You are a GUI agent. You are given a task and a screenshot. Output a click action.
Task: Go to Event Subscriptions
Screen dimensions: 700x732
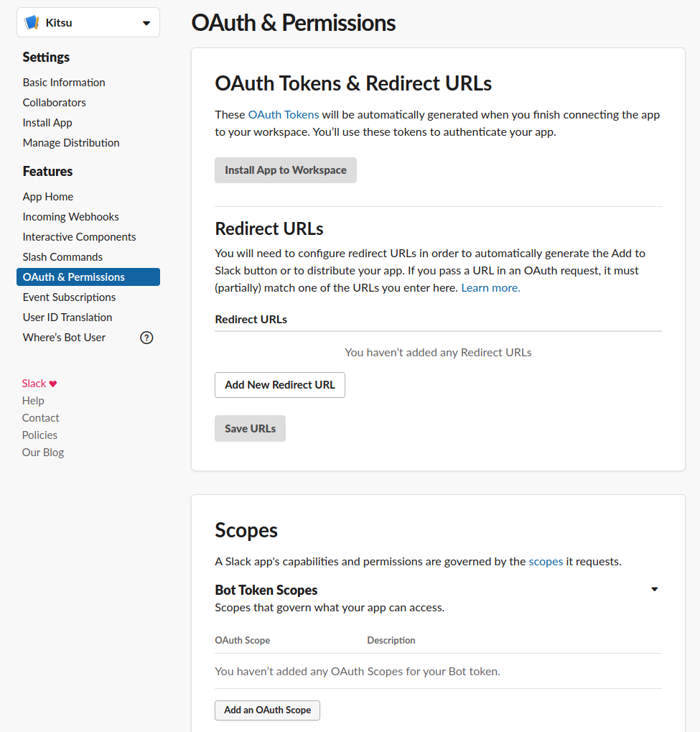tap(69, 297)
